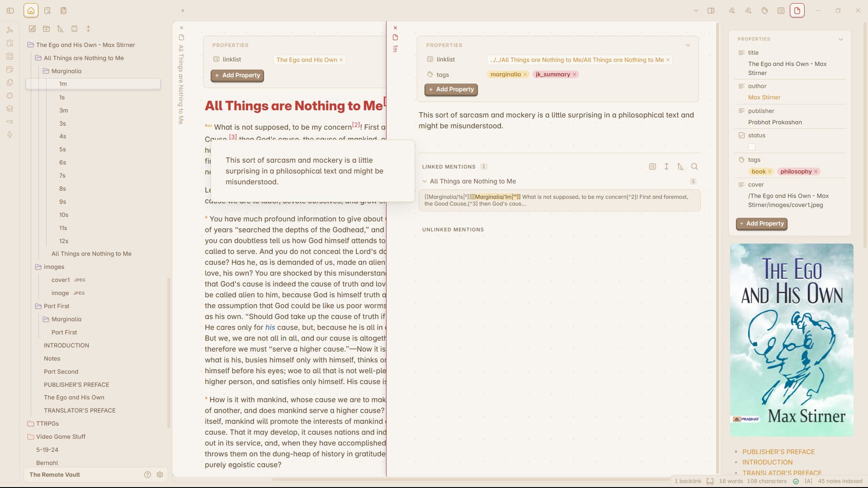
Task: Click Add Property in left note
Action: pyautogui.click(x=237, y=75)
